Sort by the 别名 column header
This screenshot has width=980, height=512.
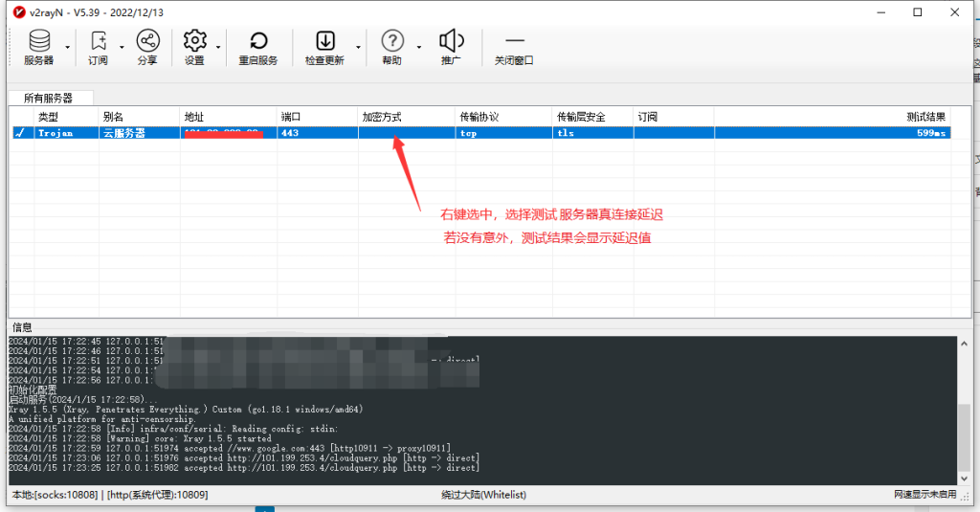tap(140, 117)
